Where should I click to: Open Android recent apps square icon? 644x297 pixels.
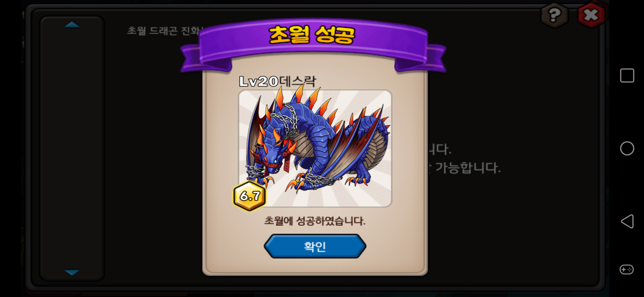tap(627, 76)
